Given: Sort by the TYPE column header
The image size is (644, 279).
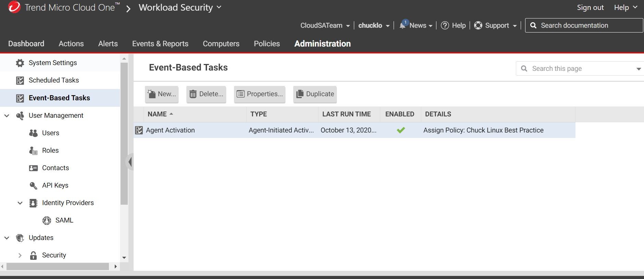Looking at the screenshot, I should 282,114.
